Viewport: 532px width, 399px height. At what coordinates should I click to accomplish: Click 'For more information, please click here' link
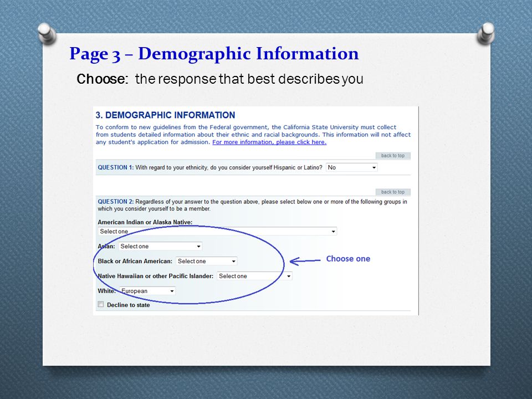[x=269, y=142]
